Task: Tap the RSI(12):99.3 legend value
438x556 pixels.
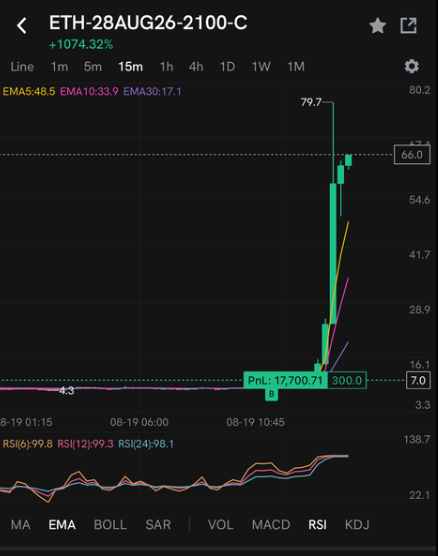Action: pyautogui.click(x=85, y=444)
